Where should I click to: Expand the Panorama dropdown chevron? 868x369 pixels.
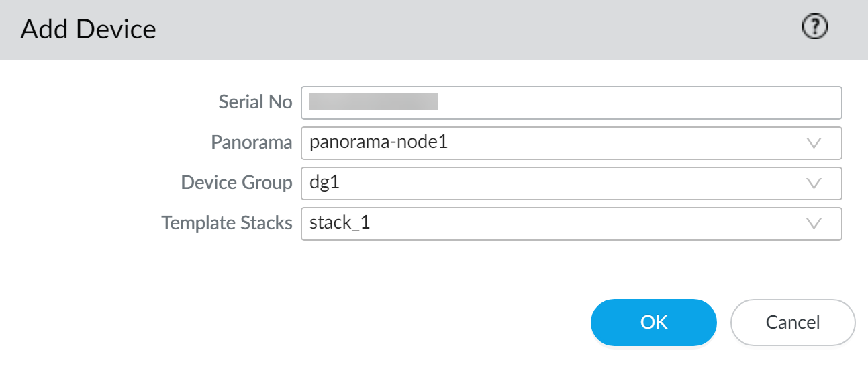coord(814,143)
